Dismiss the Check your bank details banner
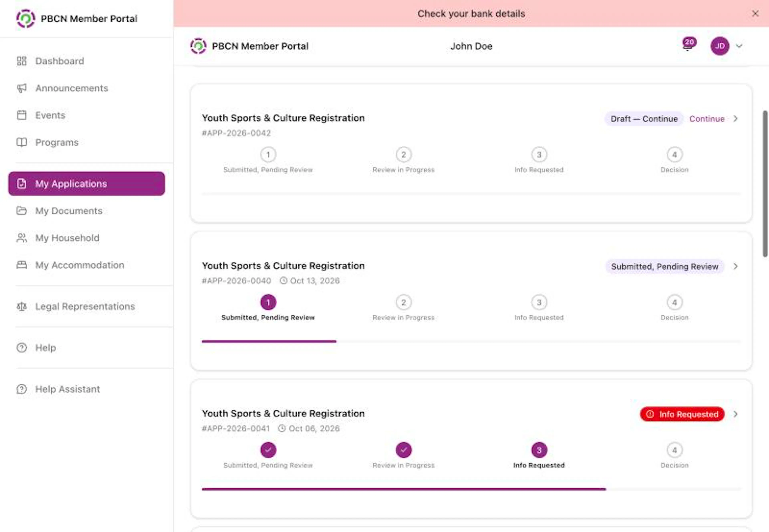This screenshot has height=532, width=769. pos(755,14)
